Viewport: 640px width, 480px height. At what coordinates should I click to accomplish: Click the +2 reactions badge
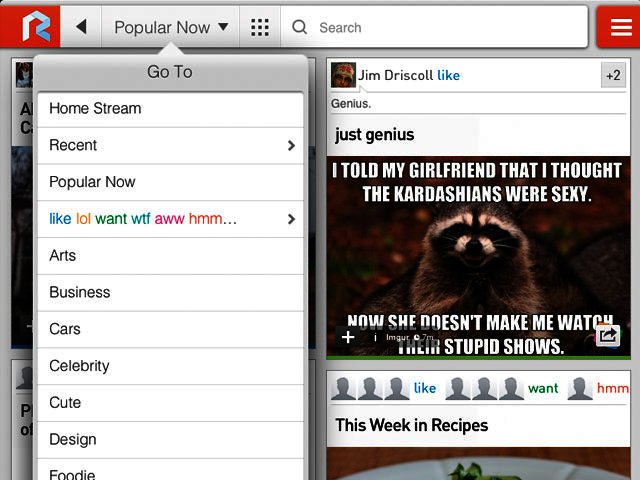(x=612, y=75)
